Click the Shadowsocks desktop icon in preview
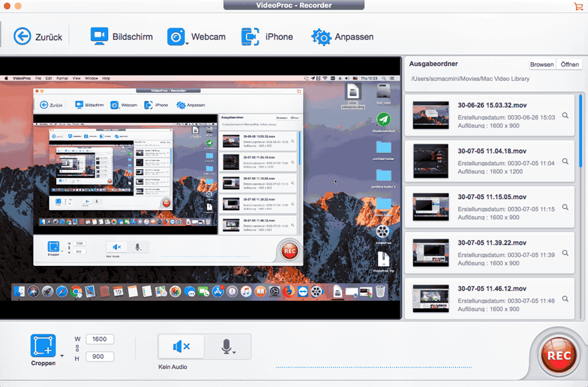Image resolution: width=588 pixels, height=387 pixels. pos(384,120)
